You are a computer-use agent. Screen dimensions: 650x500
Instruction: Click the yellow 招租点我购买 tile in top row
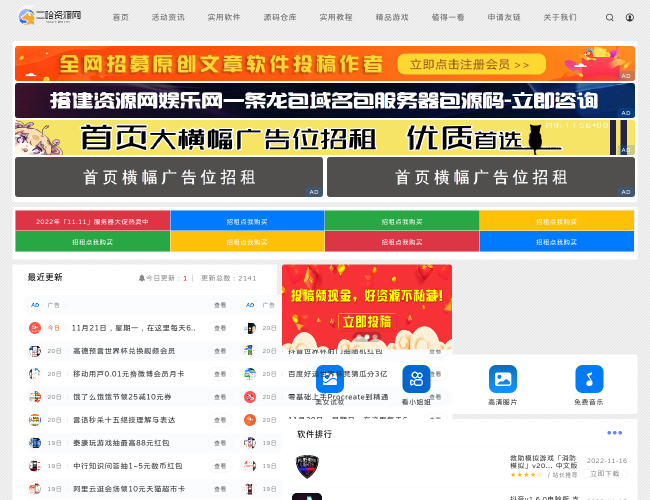pyautogui.click(x=557, y=221)
